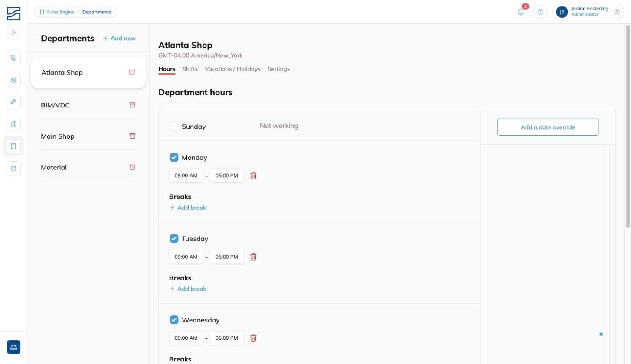Switch to the Shifts tab
Image resolution: width=631 pixels, height=364 pixels.
coord(190,69)
